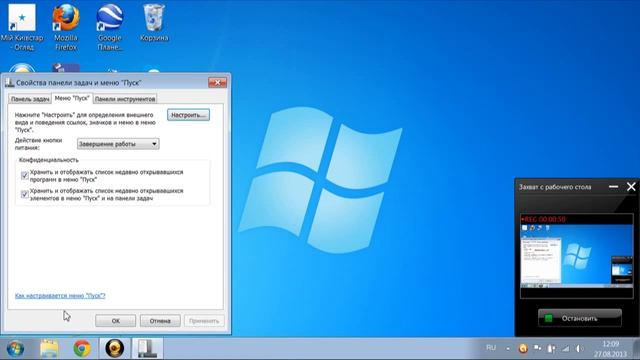Screen dimensions: 640x360
Task: Click the REC 00:00:50 timer text
Action: click(543, 219)
